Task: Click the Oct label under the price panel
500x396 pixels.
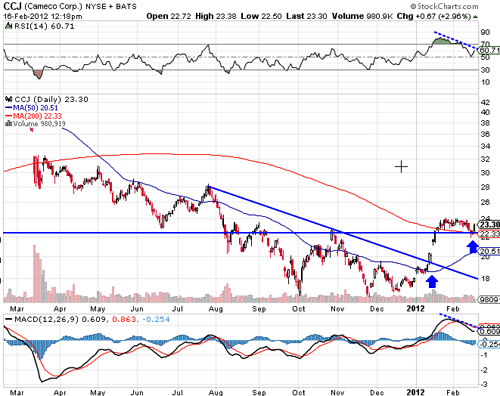Action: (x=298, y=309)
